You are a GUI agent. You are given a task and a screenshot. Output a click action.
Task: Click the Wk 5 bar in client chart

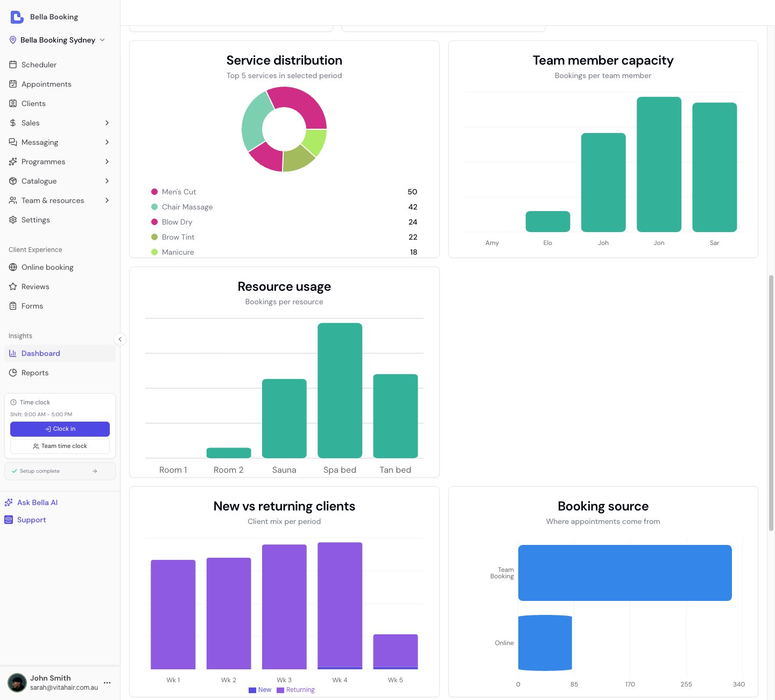(x=396, y=652)
